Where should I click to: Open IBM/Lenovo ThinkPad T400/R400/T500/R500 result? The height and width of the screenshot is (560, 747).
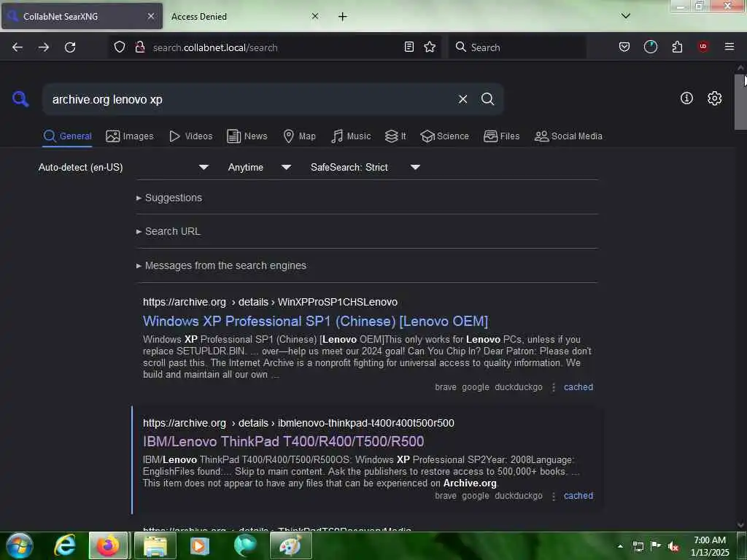click(x=284, y=441)
